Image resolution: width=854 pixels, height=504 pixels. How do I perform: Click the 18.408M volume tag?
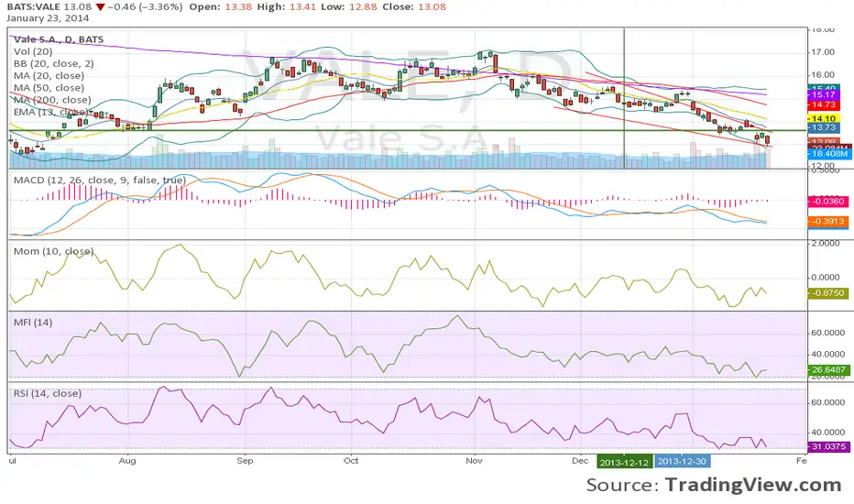pyautogui.click(x=829, y=154)
